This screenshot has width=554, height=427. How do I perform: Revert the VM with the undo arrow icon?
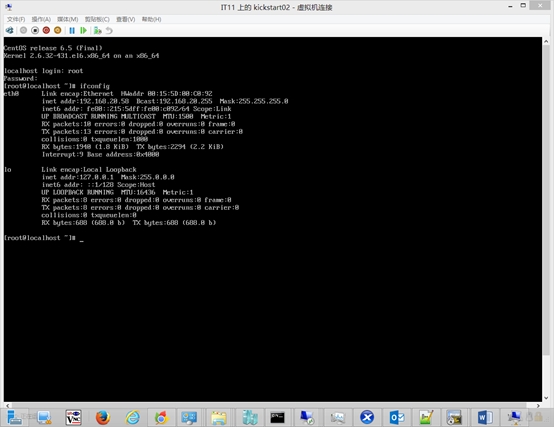pos(109,30)
